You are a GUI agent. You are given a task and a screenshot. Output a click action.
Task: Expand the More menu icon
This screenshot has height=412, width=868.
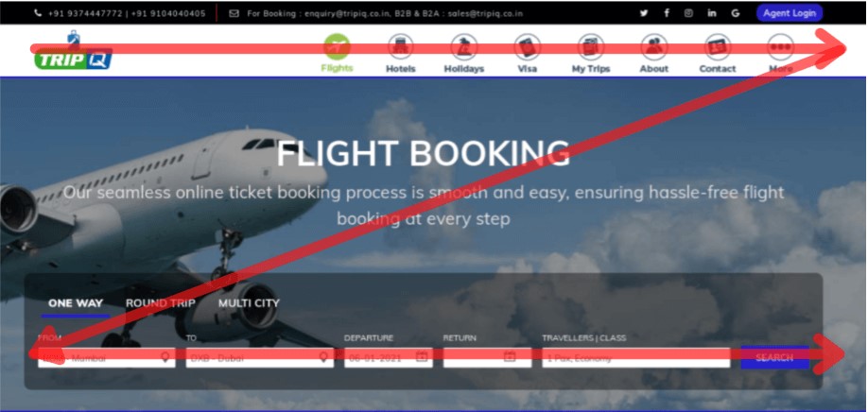point(780,47)
